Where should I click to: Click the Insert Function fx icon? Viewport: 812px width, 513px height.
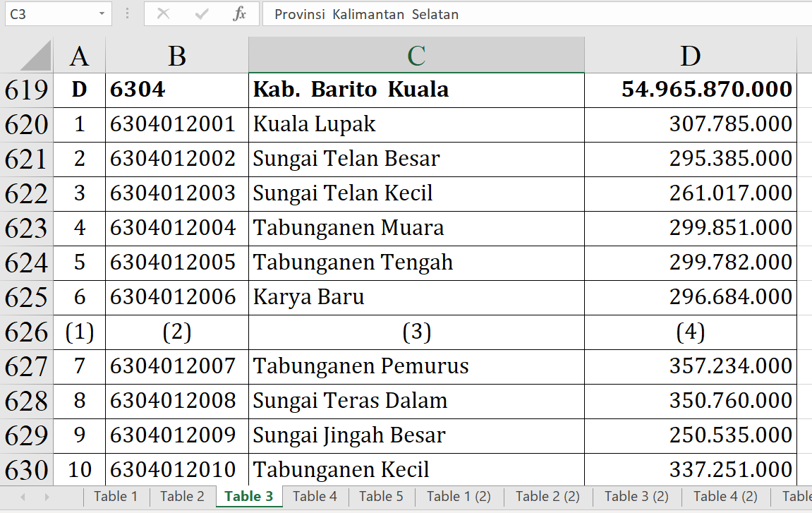(x=239, y=14)
